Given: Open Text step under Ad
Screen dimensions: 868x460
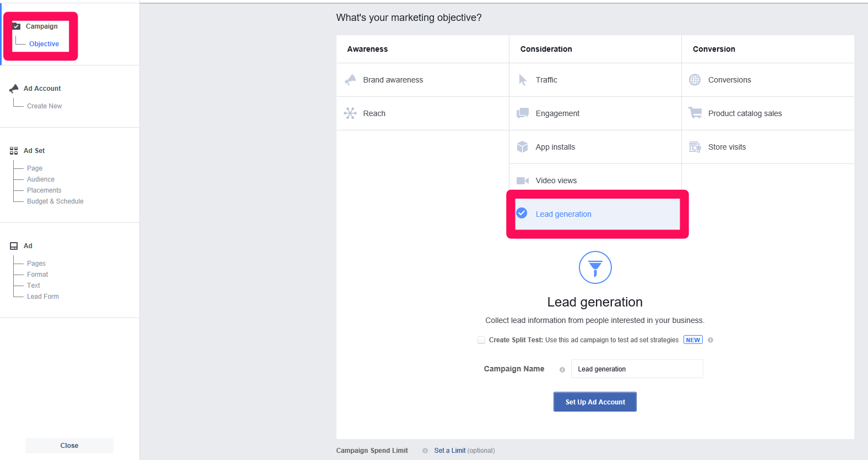Looking at the screenshot, I should (x=34, y=286).
